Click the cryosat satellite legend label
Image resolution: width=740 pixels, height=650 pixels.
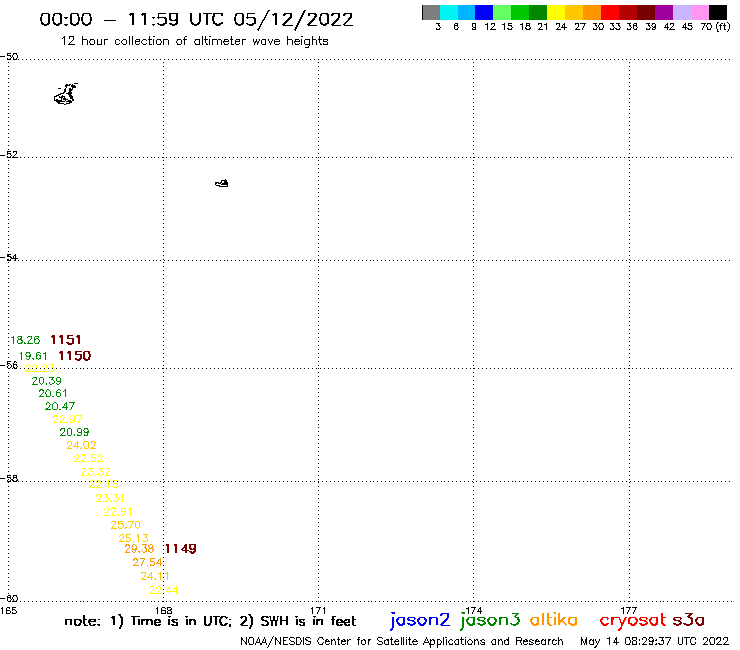coord(633,620)
